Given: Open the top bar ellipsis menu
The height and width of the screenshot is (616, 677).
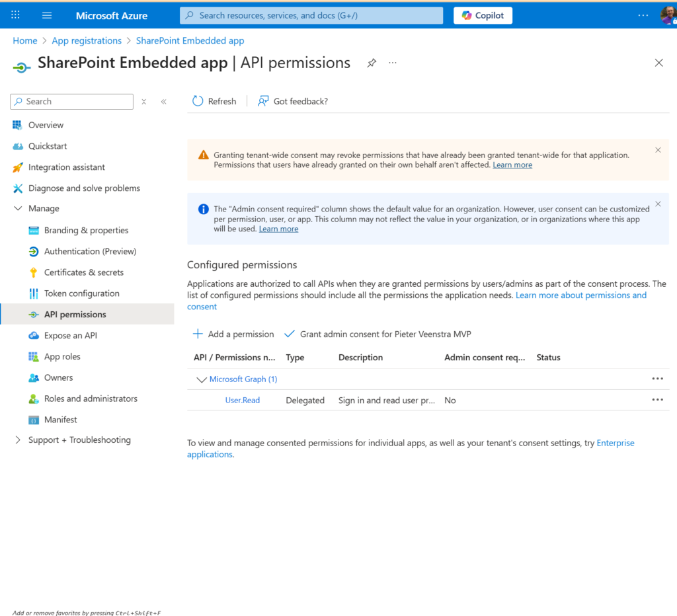Looking at the screenshot, I should (643, 15).
